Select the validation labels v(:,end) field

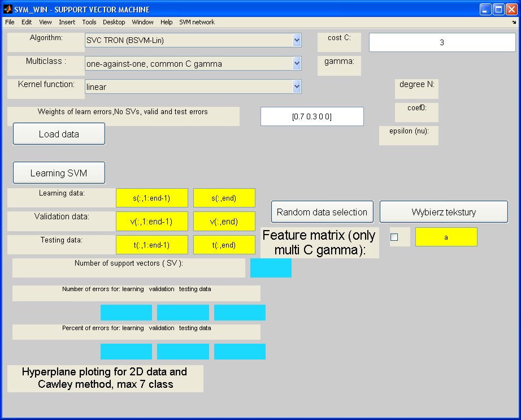pos(224,222)
